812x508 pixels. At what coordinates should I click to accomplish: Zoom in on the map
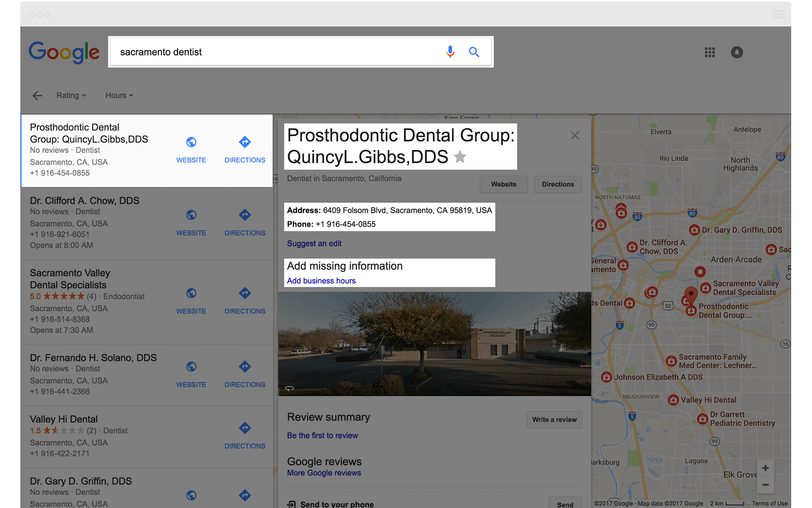click(x=765, y=468)
